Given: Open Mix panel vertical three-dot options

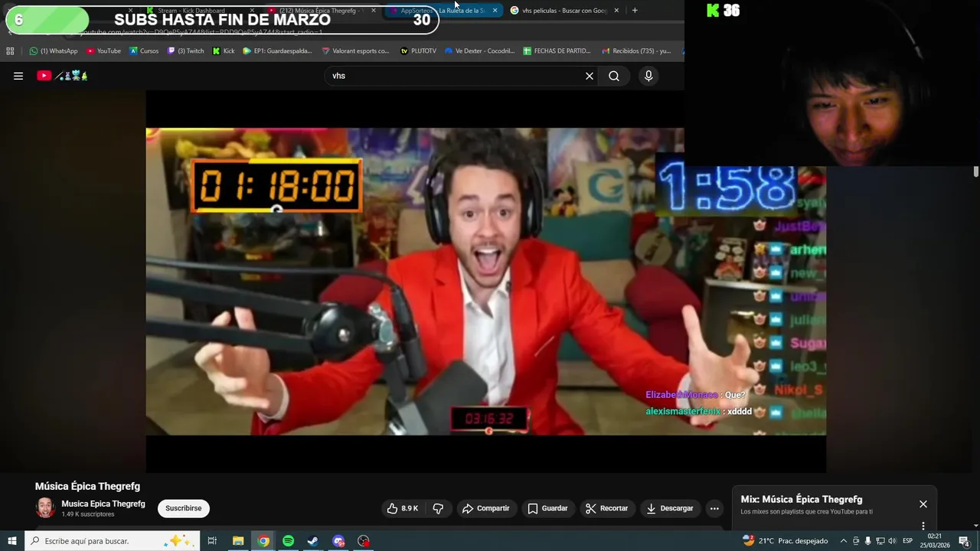Looking at the screenshot, I should click(923, 526).
